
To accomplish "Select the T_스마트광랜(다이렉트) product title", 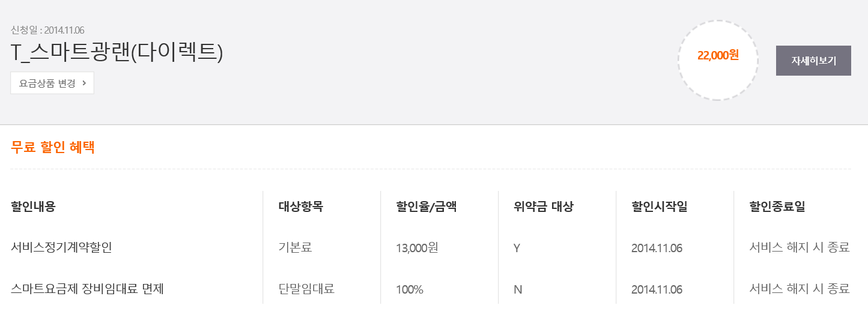I will (x=117, y=53).
